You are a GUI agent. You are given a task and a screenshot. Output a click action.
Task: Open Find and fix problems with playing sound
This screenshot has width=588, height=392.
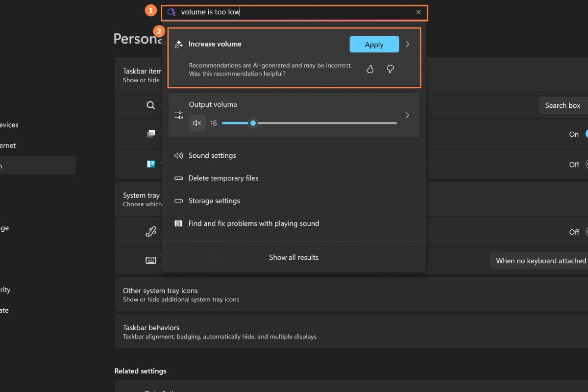[x=294, y=223]
